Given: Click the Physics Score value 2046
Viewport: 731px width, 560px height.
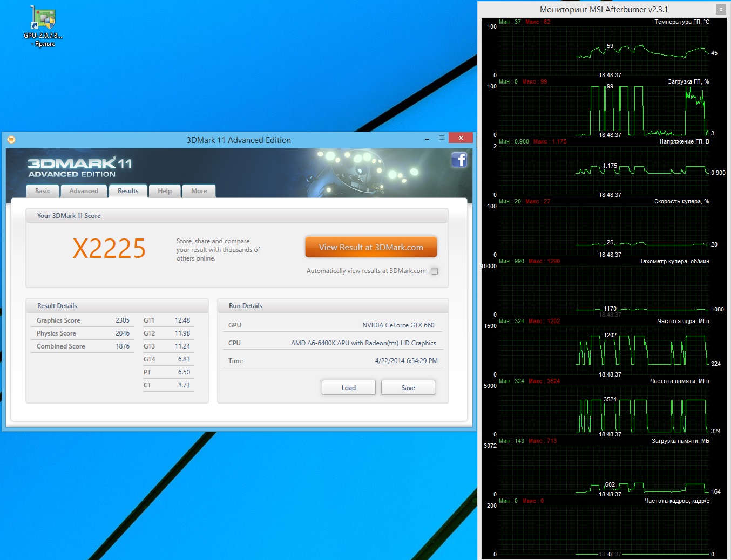Looking at the screenshot, I should click(x=123, y=333).
